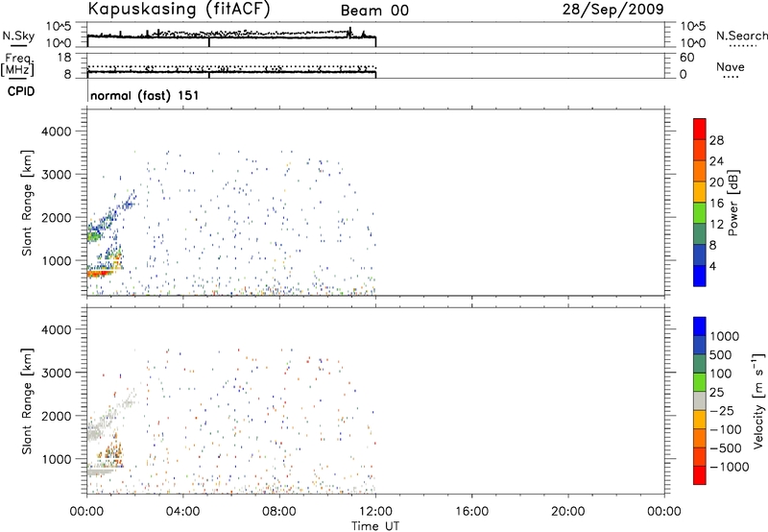The width and height of the screenshot is (768, 532).
Task: Select the "12:00" time tick label
Action: pyautogui.click(x=375, y=512)
